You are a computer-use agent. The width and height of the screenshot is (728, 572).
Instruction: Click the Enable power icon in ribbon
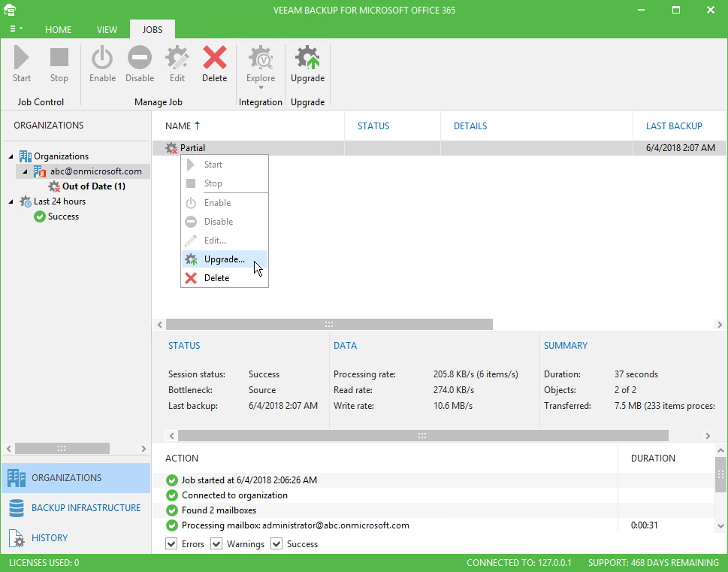[102, 57]
